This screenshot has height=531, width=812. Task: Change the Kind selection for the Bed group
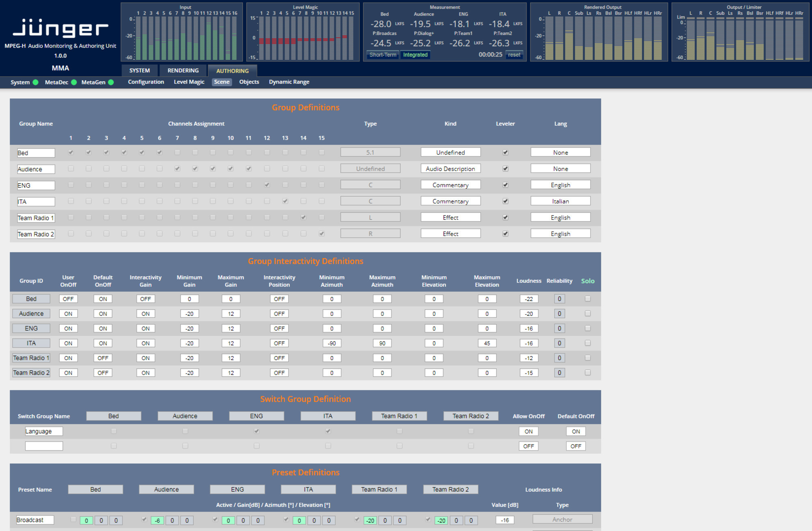tap(450, 152)
